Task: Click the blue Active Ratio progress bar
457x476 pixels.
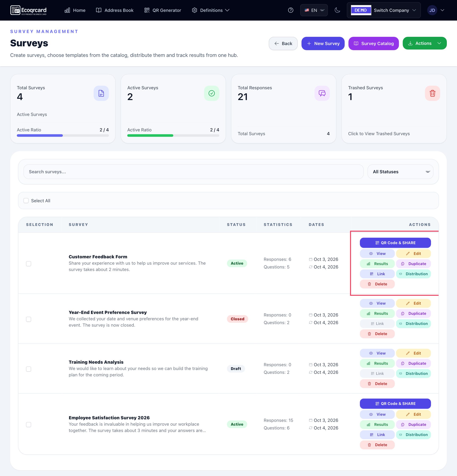Action: 63,136
